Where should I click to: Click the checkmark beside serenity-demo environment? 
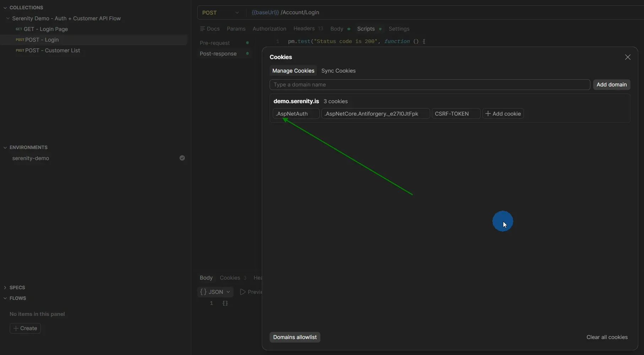tap(182, 158)
